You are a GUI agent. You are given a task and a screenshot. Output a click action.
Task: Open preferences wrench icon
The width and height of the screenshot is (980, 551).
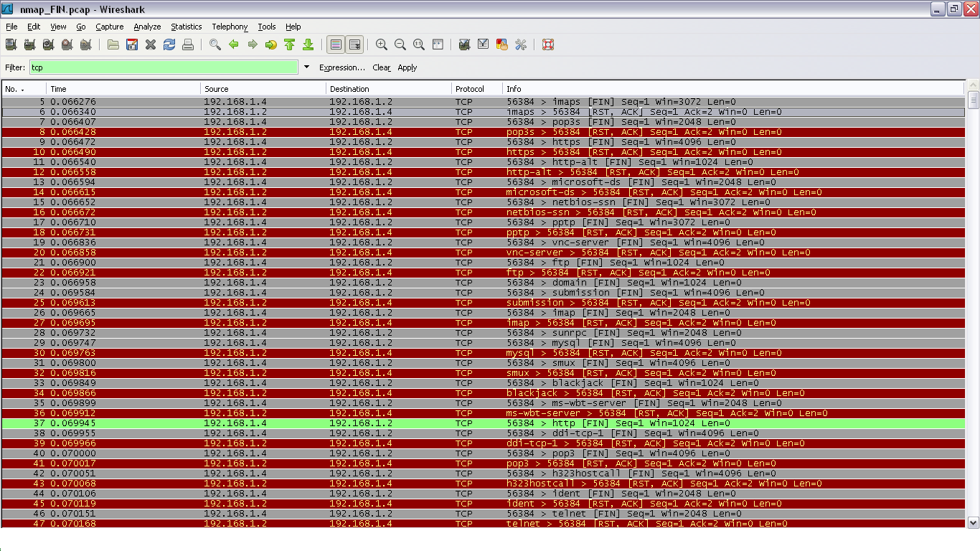coord(521,44)
